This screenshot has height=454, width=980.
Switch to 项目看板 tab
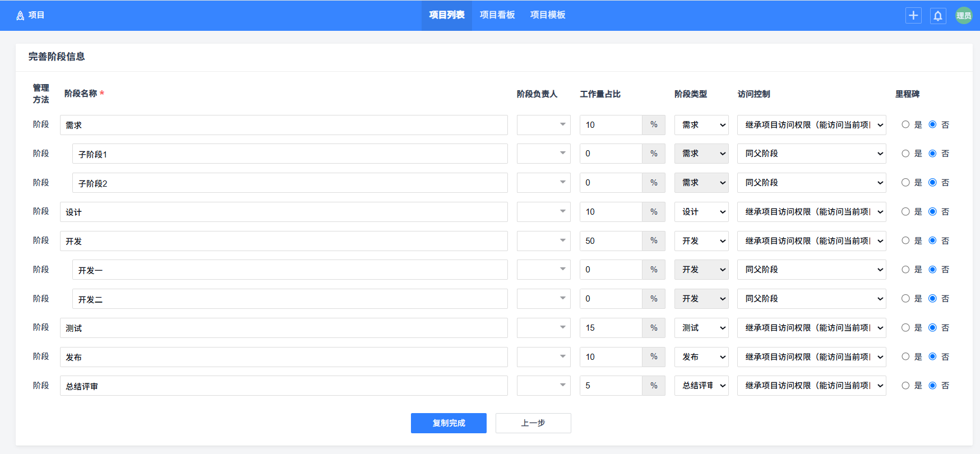[x=497, y=15]
